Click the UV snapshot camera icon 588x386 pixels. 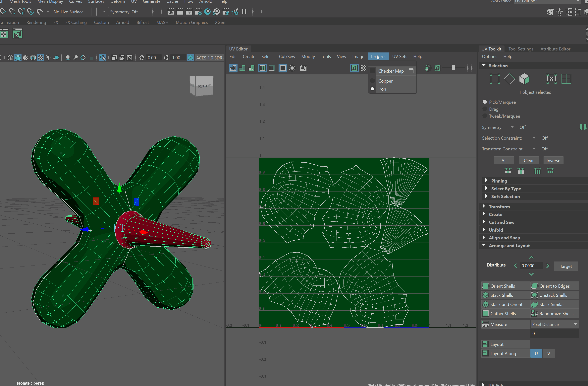coord(303,68)
